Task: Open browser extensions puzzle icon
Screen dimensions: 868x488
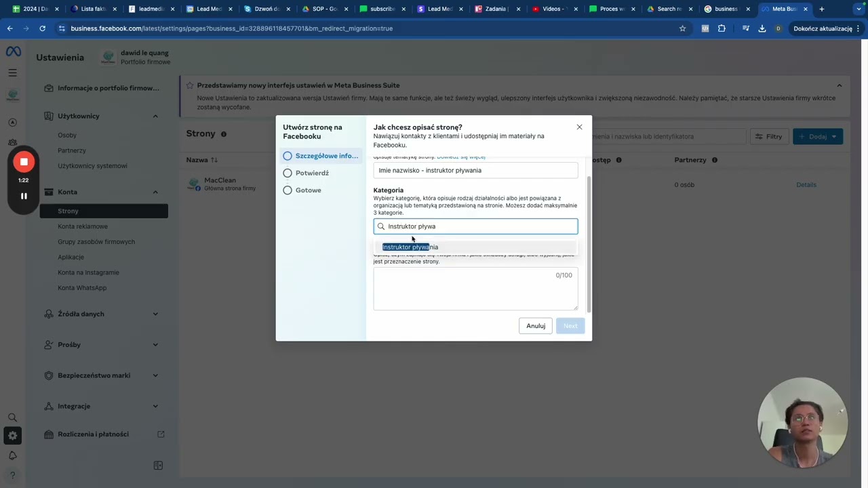Action: [722, 28]
